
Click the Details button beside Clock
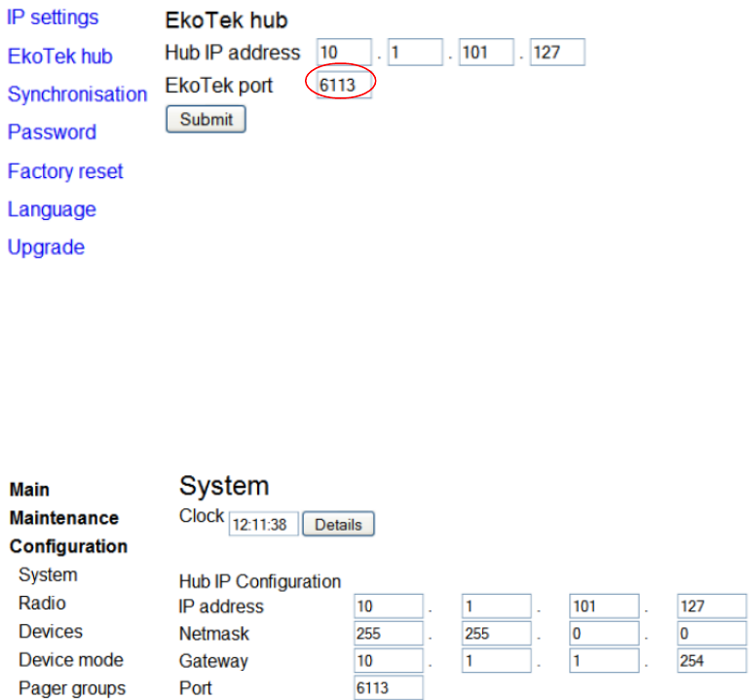[x=338, y=524]
